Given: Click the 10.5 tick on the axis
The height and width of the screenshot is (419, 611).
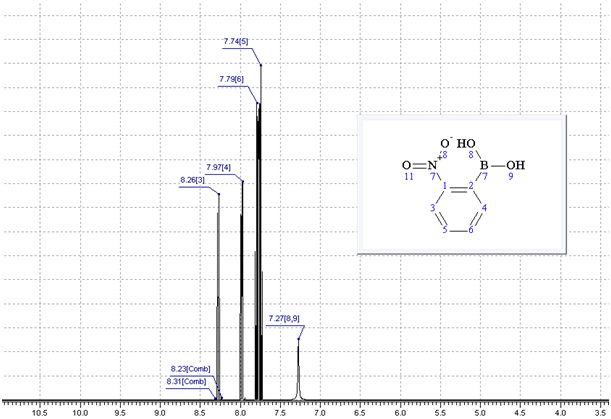Looking at the screenshot, I should click(x=40, y=409).
